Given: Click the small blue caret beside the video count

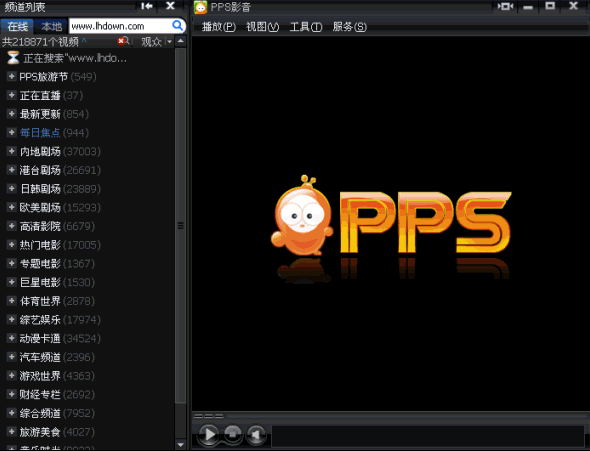Looking at the screenshot, I should coord(84,40).
